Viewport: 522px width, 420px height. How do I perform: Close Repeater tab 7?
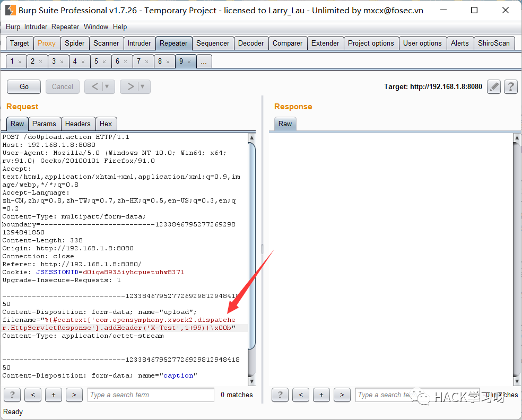pyautogui.click(x=147, y=62)
